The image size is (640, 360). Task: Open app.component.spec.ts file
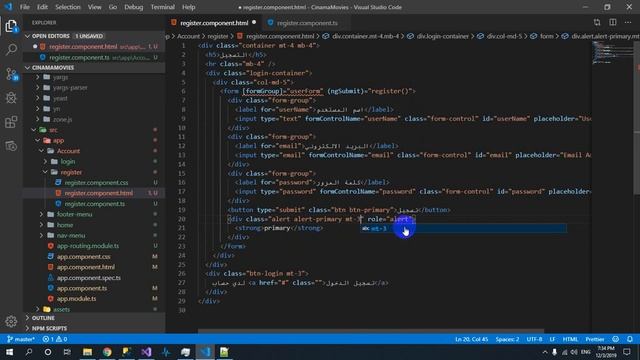(89, 278)
